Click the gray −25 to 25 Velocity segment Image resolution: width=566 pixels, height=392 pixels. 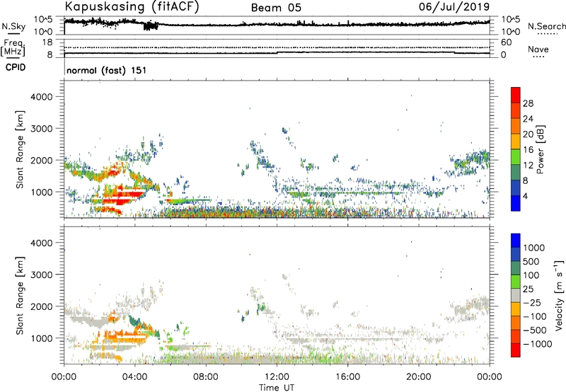516,295
